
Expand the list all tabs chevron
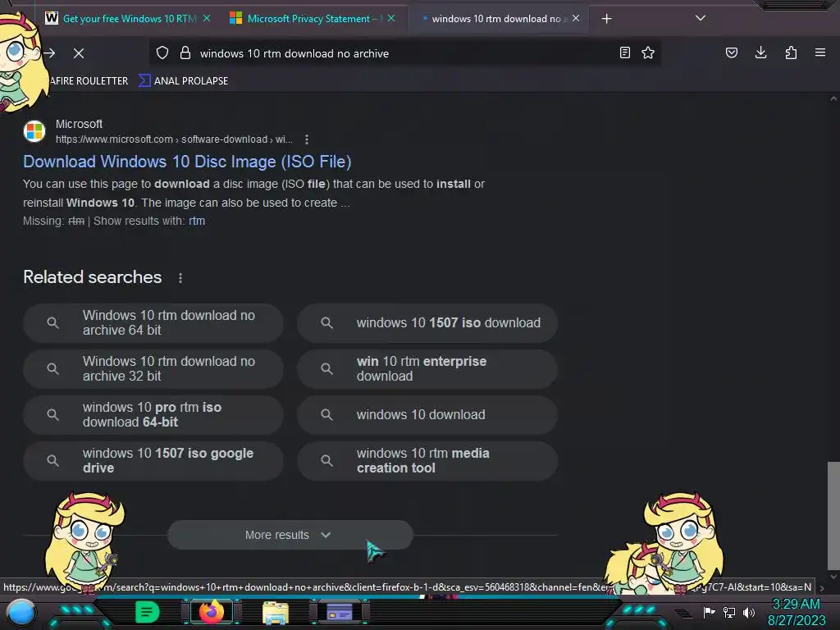click(701, 18)
